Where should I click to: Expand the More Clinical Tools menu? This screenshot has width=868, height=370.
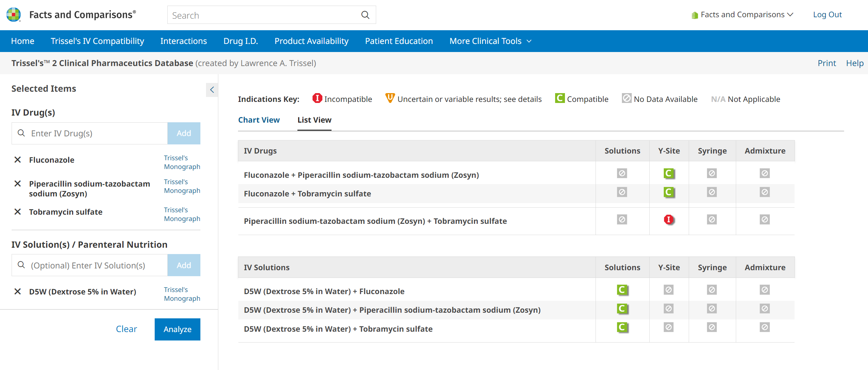490,41
